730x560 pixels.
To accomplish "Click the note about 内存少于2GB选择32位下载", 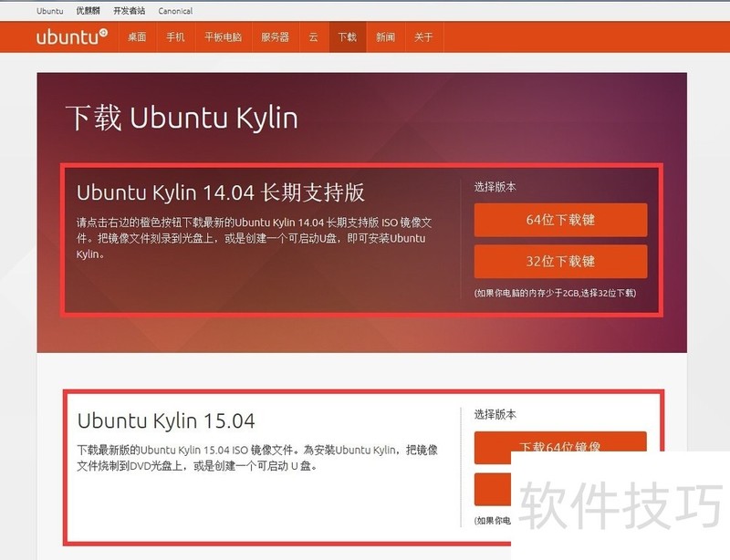I will tap(555, 293).
